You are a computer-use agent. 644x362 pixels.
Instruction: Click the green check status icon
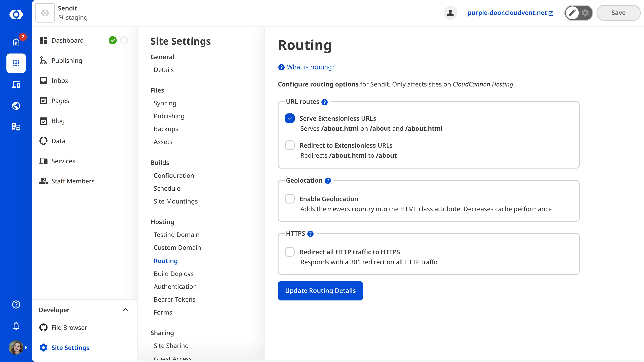113,40
